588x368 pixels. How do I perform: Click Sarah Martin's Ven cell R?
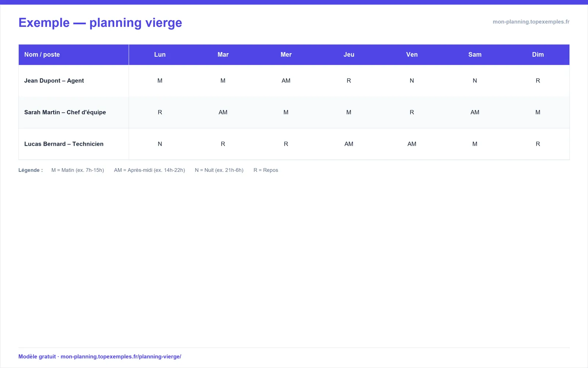click(x=412, y=112)
